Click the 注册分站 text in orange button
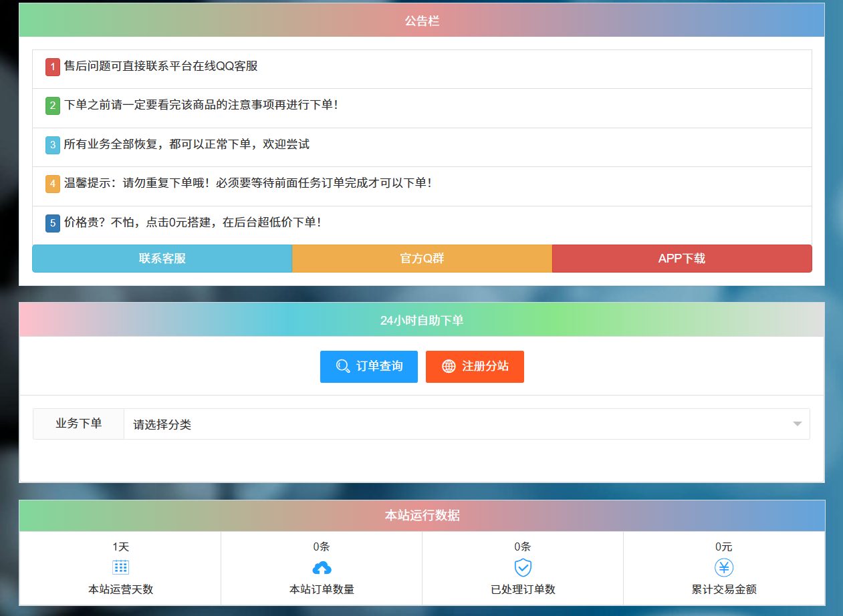This screenshot has width=843, height=616. 485,366
